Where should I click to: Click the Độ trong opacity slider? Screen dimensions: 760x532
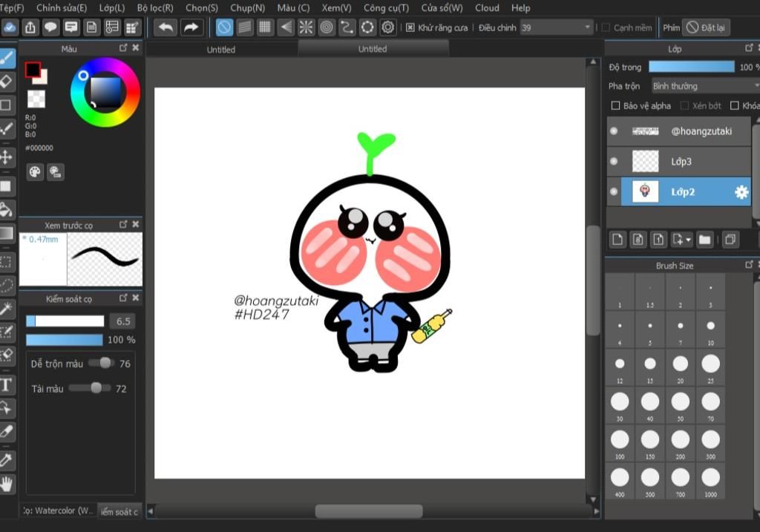click(692, 67)
